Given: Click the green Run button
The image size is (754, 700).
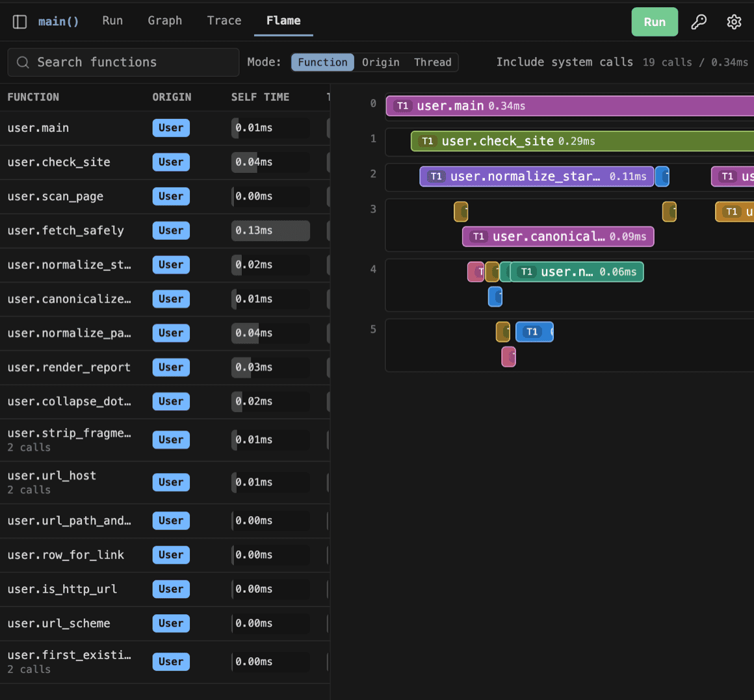Looking at the screenshot, I should click(x=655, y=21).
